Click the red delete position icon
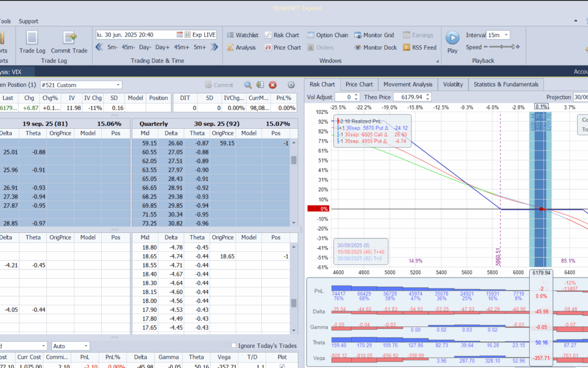 (x=273, y=85)
